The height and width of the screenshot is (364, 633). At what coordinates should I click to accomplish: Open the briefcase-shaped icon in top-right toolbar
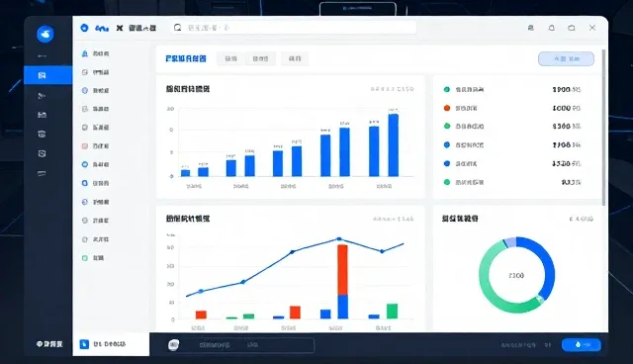(x=572, y=28)
